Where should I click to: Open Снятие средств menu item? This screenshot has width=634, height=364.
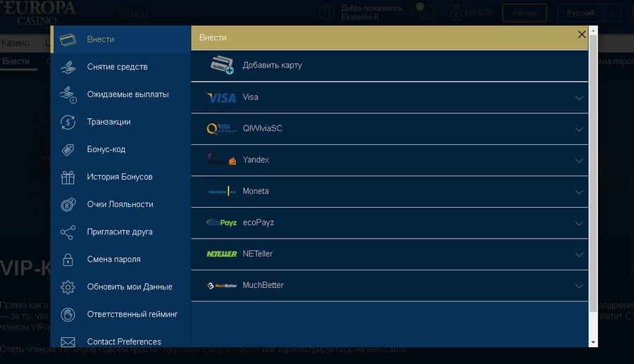coord(120,67)
